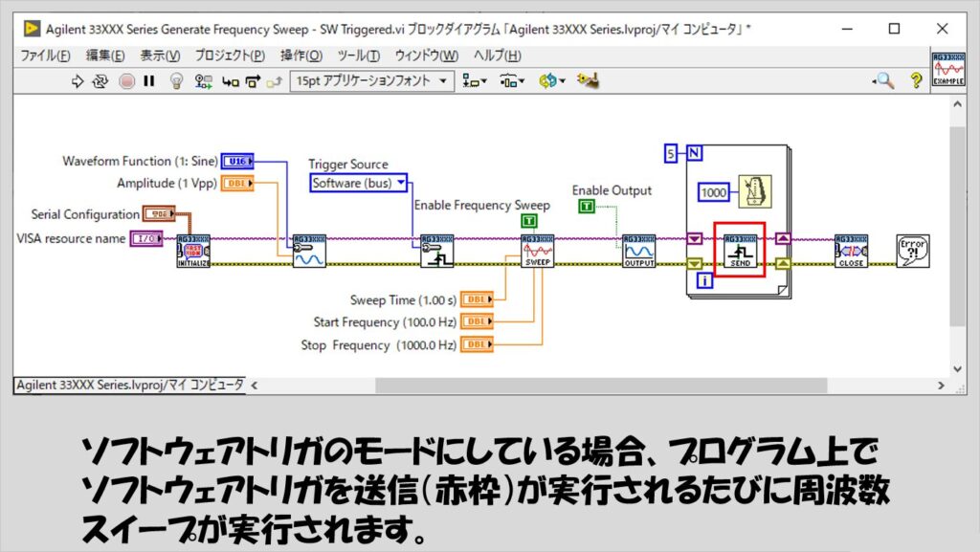Screen dimensions: 980x552
Task: Click the vertical scrollbar up arrow
Action: pyautogui.click(x=957, y=105)
